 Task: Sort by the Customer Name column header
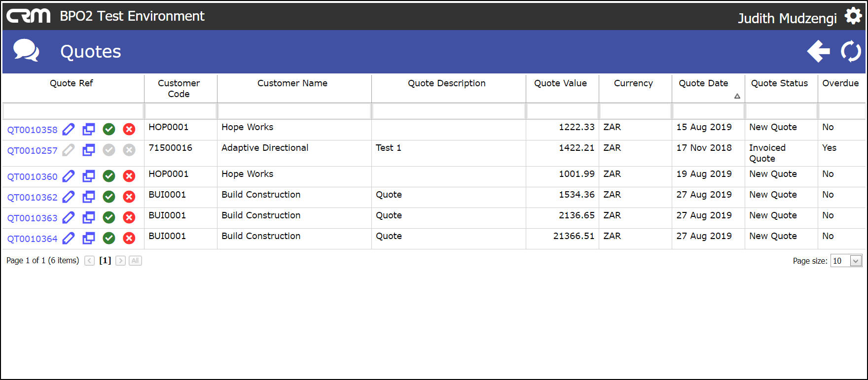point(292,83)
